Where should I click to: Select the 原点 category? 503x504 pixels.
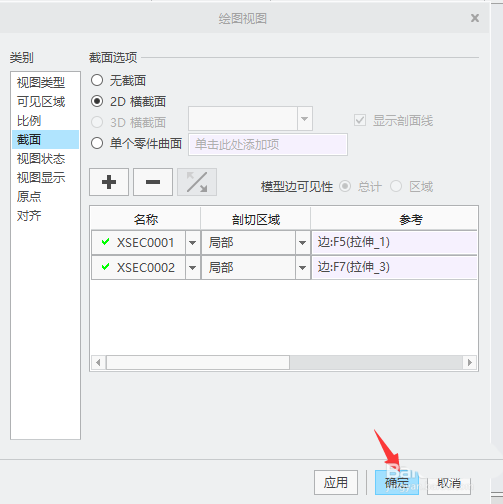click(x=45, y=196)
